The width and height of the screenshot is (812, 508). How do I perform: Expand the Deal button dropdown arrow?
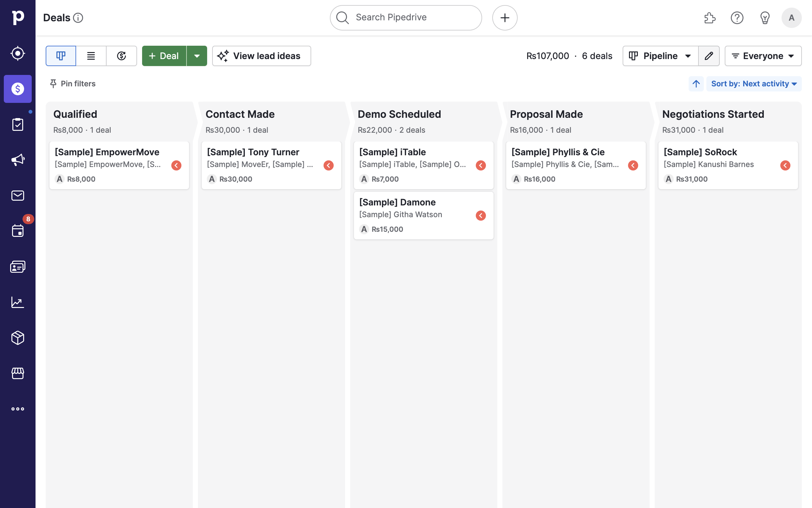[197, 56]
